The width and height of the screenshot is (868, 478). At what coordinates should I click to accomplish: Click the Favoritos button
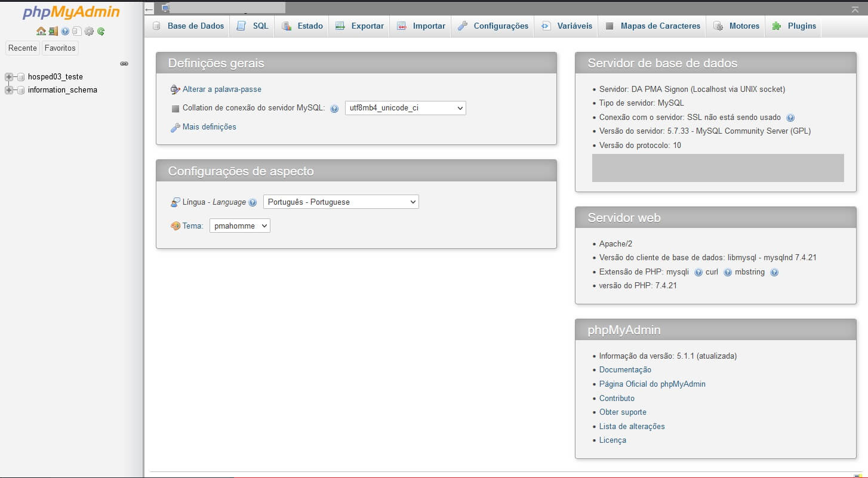(x=60, y=48)
